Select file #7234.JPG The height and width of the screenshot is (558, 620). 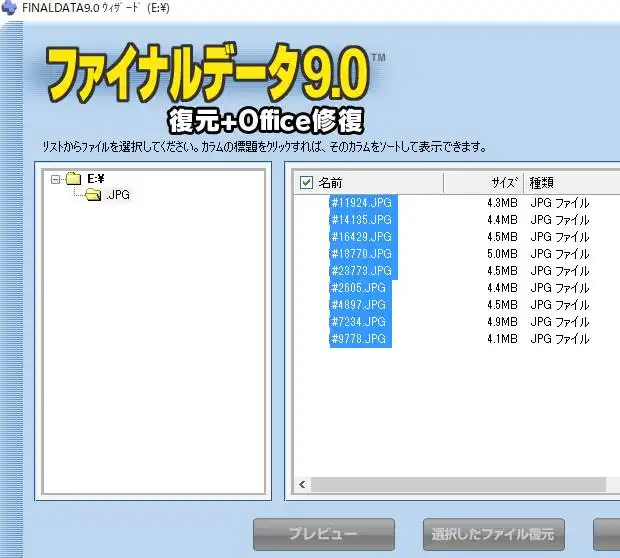pyautogui.click(x=360, y=322)
